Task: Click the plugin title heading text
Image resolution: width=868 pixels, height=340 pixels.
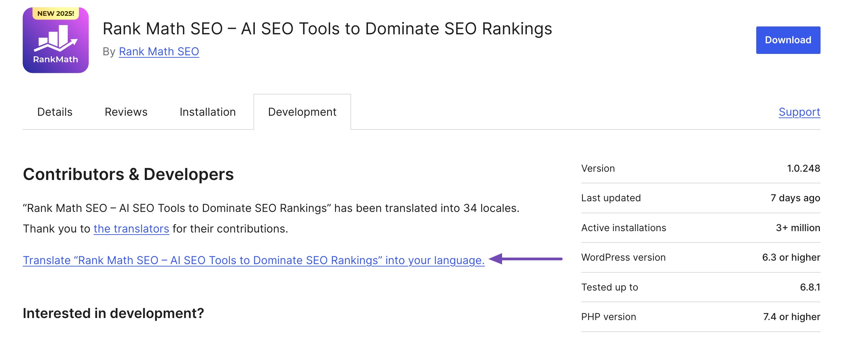Action: [327, 29]
